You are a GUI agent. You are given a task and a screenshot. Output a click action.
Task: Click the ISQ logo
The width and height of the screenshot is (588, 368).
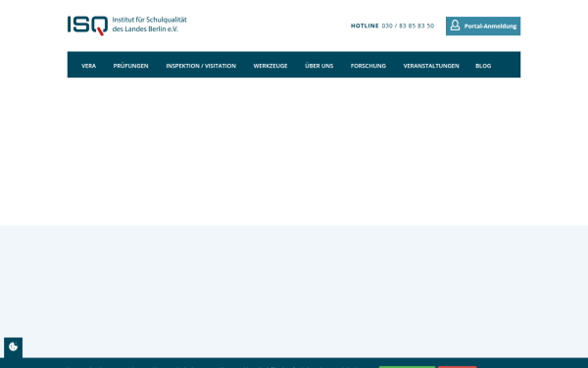88,26
